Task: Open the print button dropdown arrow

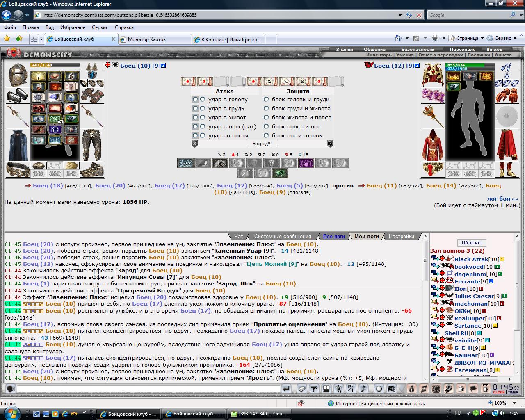Action: [x=444, y=38]
